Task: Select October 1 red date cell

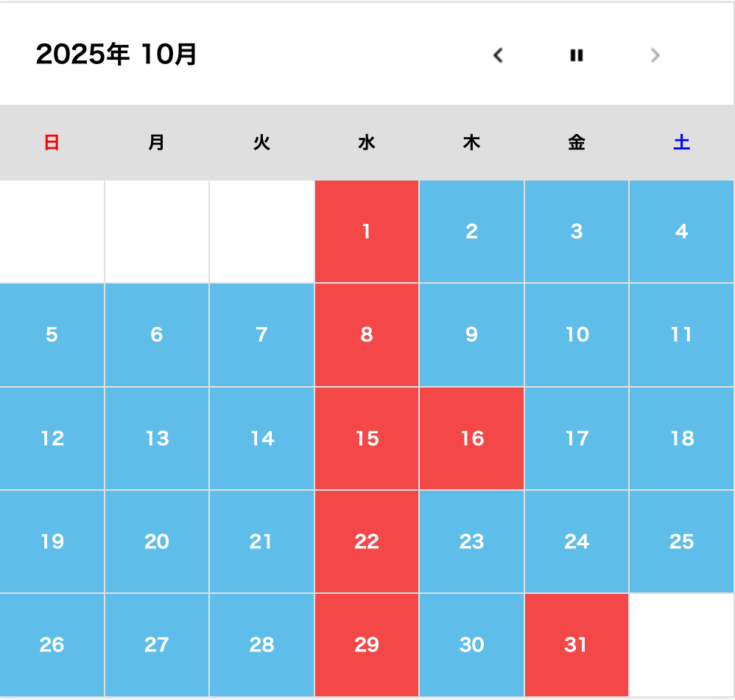Action: 367,231
